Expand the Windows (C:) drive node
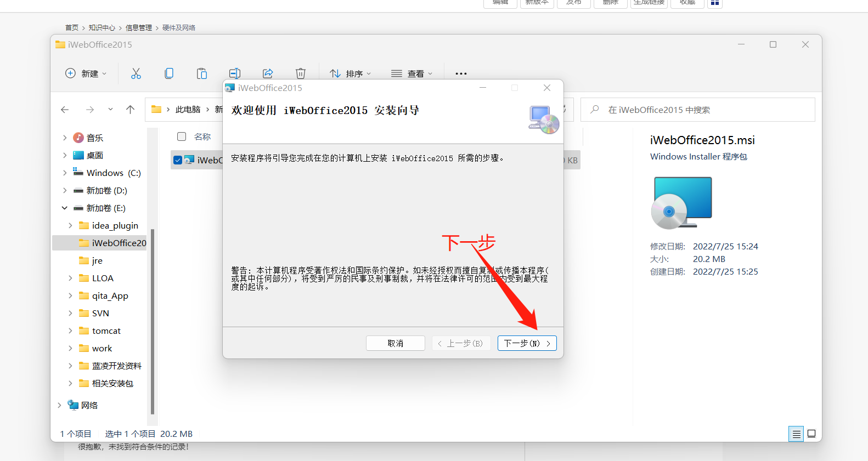The image size is (868, 461). click(x=65, y=173)
